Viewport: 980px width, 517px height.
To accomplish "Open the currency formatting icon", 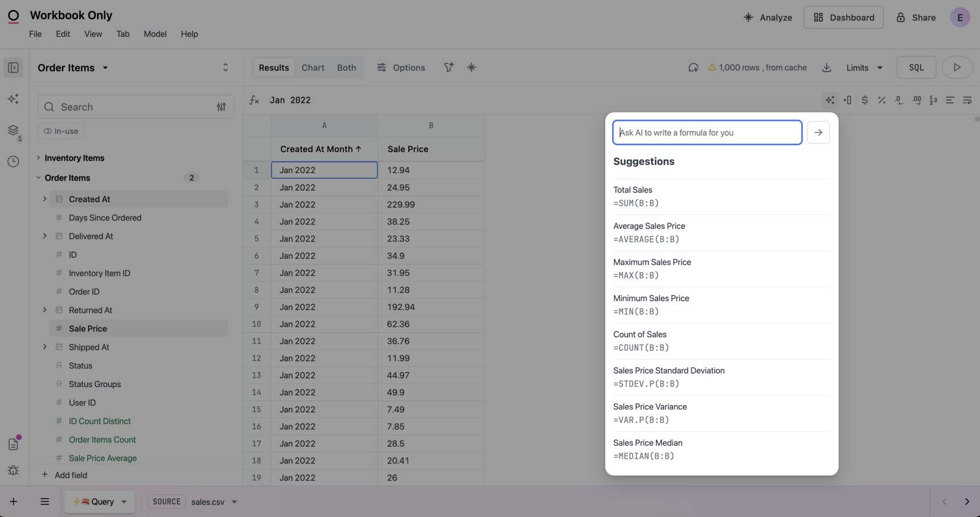I will tap(865, 100).
